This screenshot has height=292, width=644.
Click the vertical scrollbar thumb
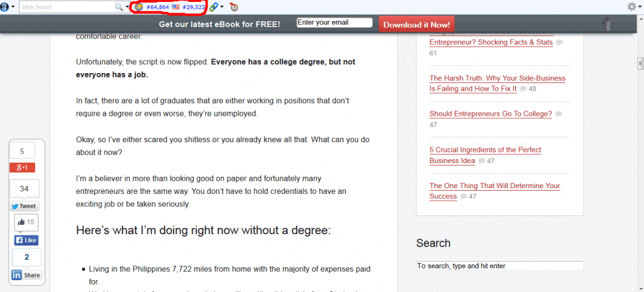pyautogui.click(x=640, y=64)
